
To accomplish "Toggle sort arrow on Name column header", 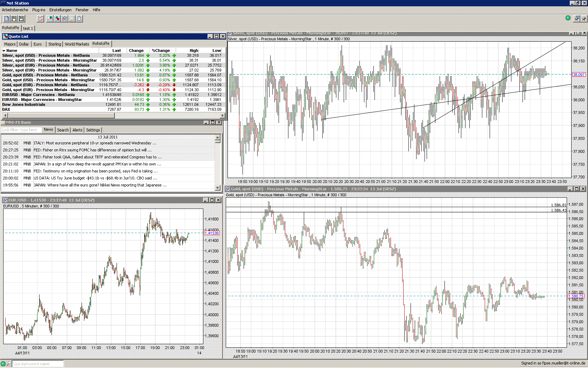I will (x=4, y=50).
